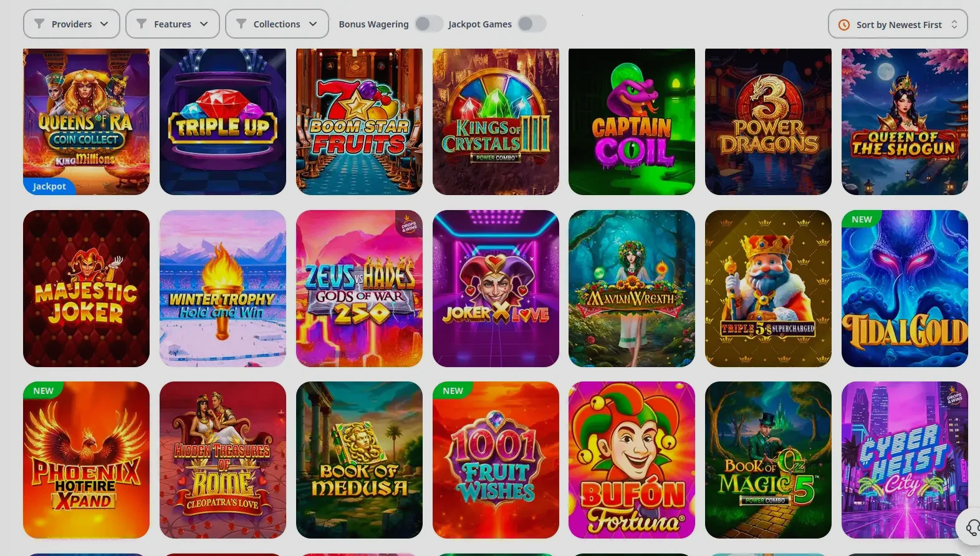
Task: Open Book of Oz Magic 5 game
Action: coord(768,460)
